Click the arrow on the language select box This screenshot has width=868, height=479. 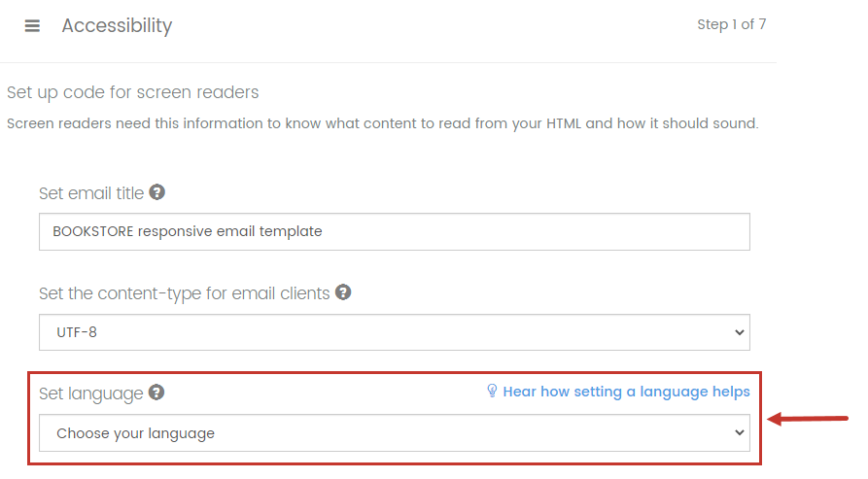coord(739,432)
